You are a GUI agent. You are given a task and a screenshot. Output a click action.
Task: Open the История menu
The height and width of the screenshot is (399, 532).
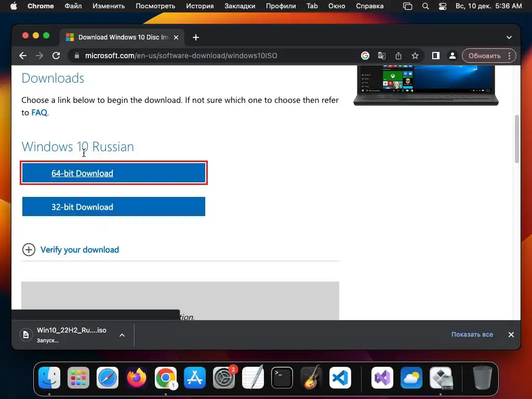[x=200, y=6]
